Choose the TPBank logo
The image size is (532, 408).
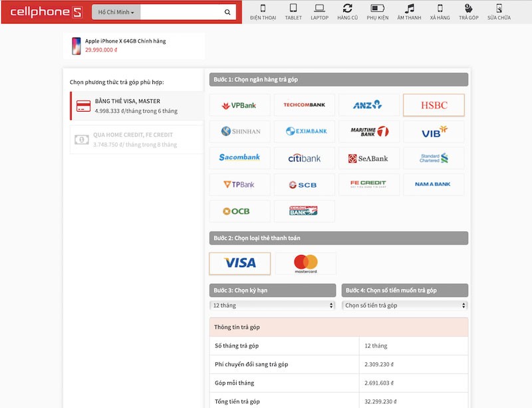pos(239,185)
